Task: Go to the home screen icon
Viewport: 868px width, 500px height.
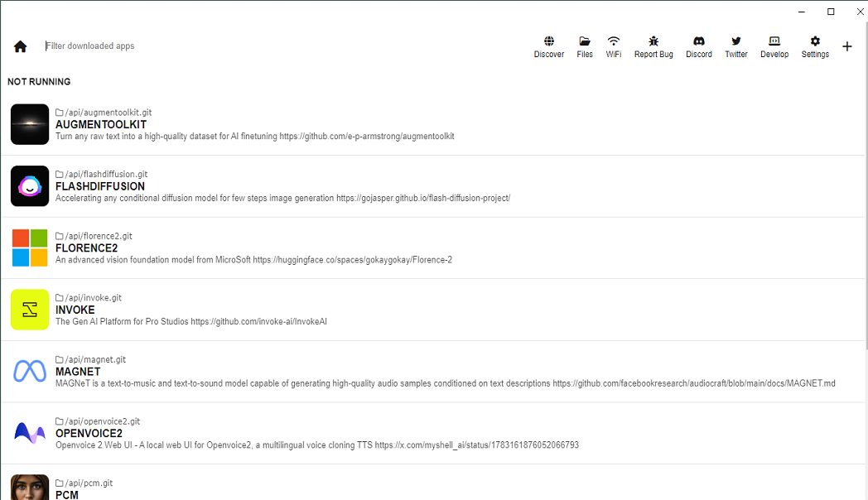Action: coord(21,46)
